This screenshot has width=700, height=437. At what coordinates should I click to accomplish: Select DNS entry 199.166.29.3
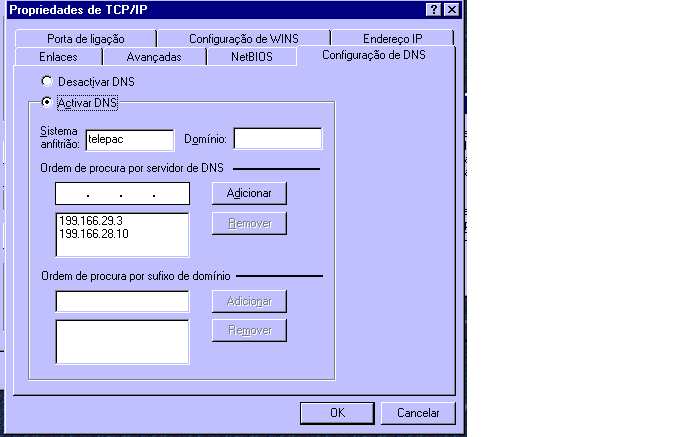[91, 221]
